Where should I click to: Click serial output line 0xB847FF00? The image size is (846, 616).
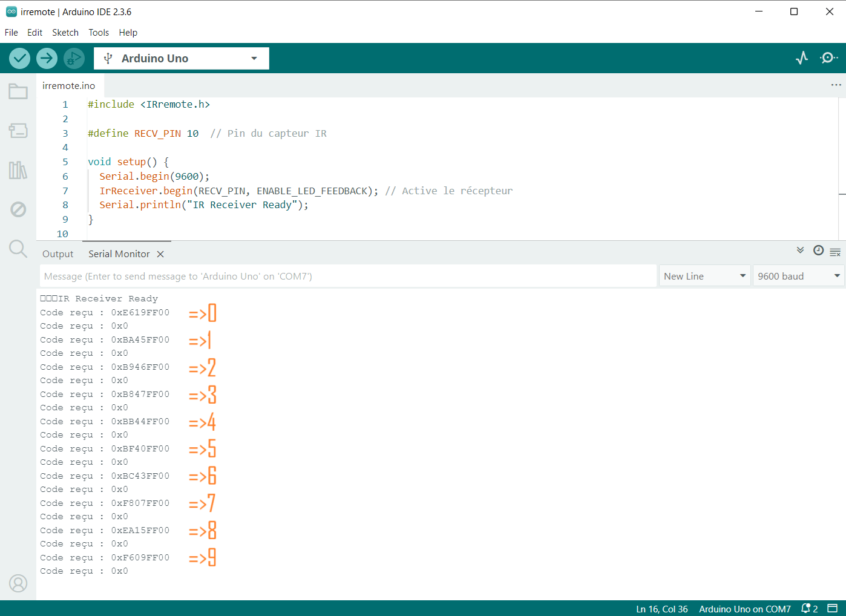pyautogui.click(x=105, y=394)
